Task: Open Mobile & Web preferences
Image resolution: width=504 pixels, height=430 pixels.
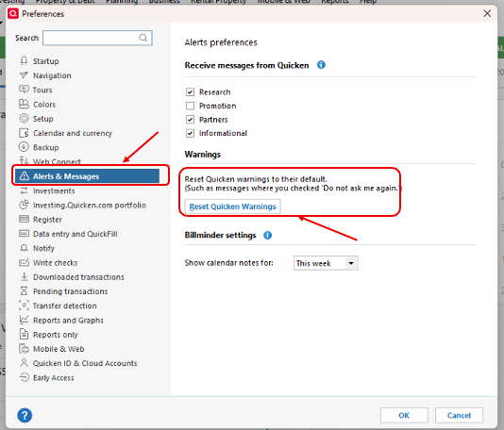Action: coord(59,349)
